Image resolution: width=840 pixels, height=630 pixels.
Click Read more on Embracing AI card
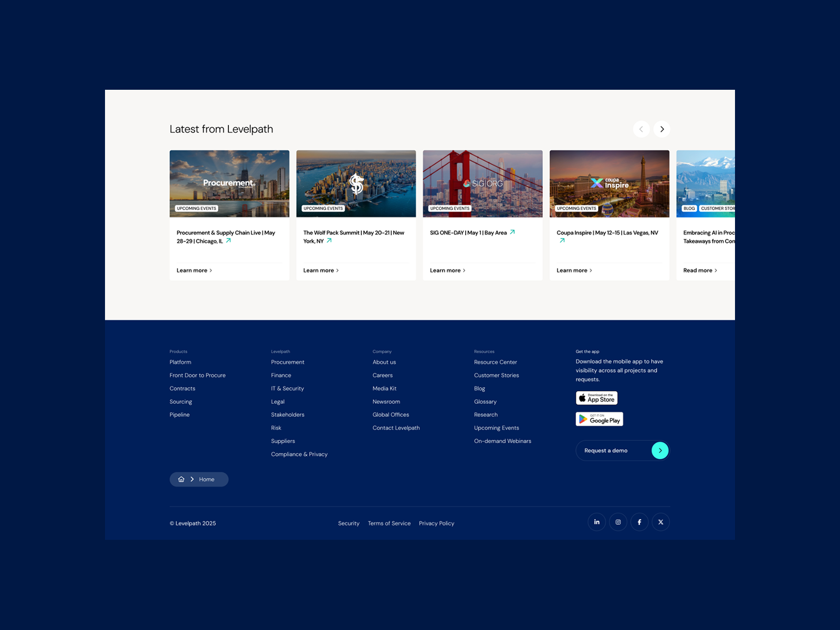(x=700, y=270)
